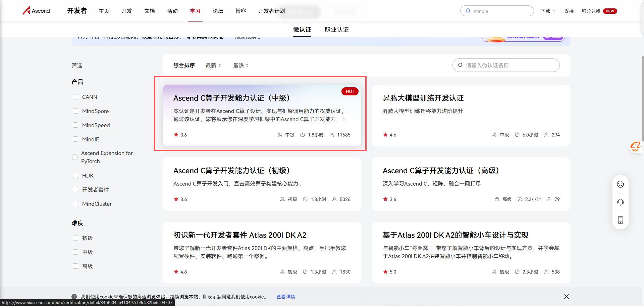This screenshot has height=306, width=644.
Task: Focus the top mindie search field
Action: pos(497,11)
